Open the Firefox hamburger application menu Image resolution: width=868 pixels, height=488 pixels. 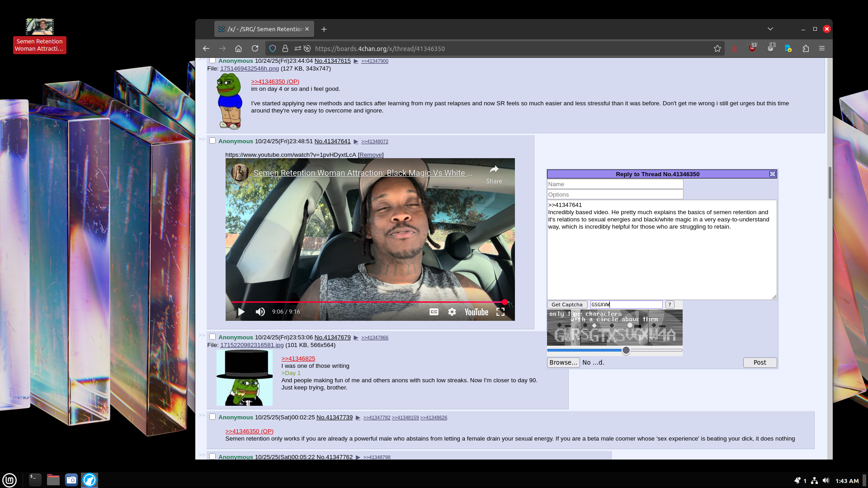pyautogui.click(x=822, y=48)
